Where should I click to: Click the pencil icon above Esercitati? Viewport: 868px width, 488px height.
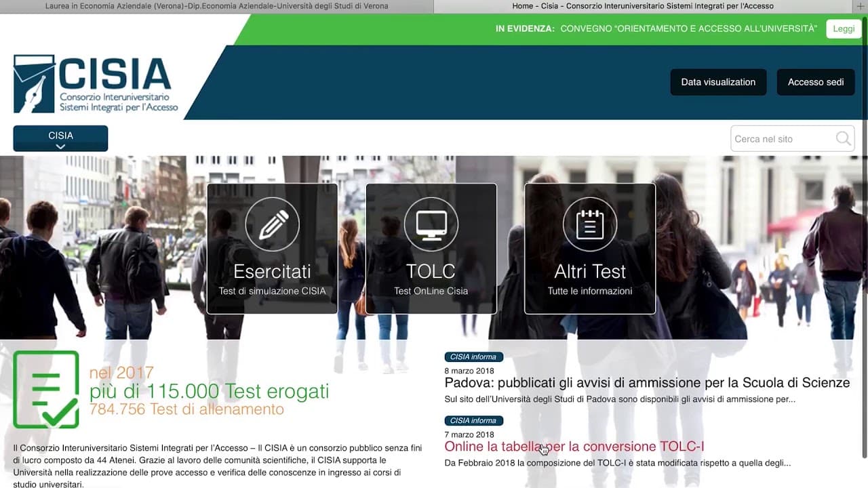(272, 224)
